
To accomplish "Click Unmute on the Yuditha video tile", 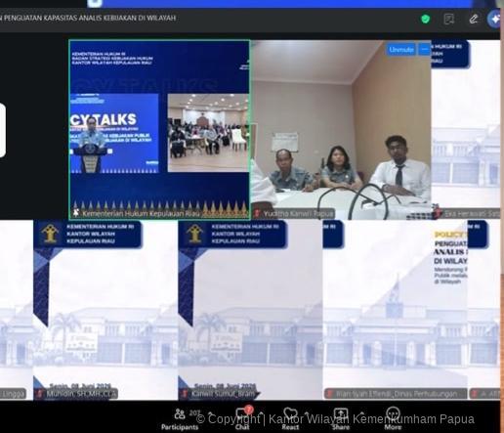I will coord(401,50).
